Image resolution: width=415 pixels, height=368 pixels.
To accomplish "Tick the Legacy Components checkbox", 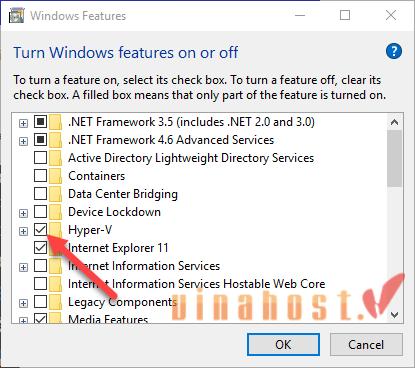I will [40, 302].
